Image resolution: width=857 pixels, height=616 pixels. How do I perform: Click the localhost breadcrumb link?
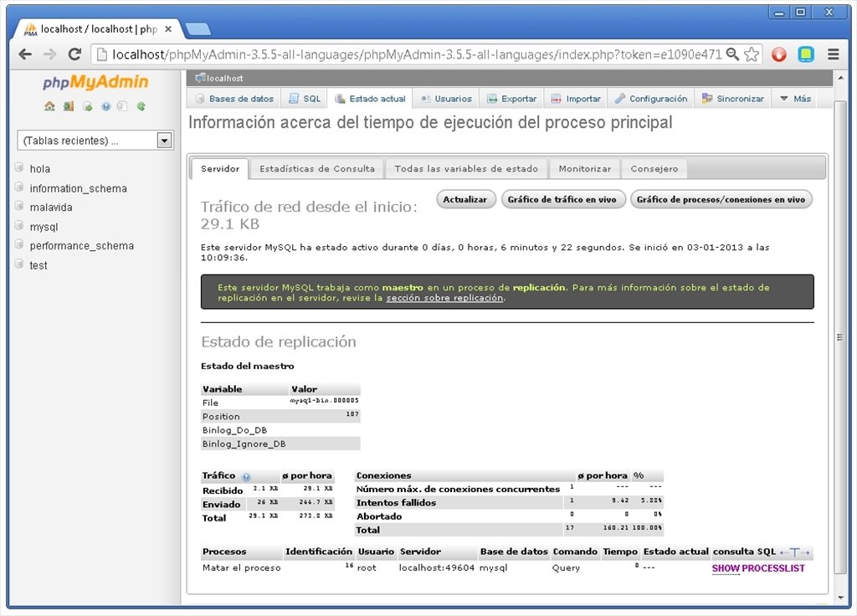pos(224,78)
